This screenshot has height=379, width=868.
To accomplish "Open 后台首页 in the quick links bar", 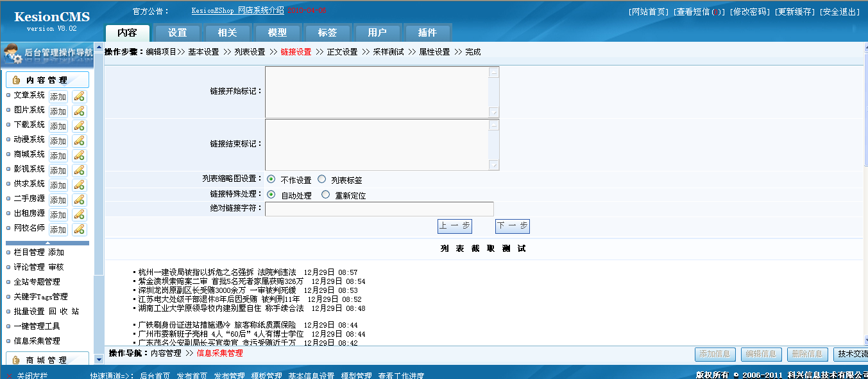I will [x=155, y=376].
